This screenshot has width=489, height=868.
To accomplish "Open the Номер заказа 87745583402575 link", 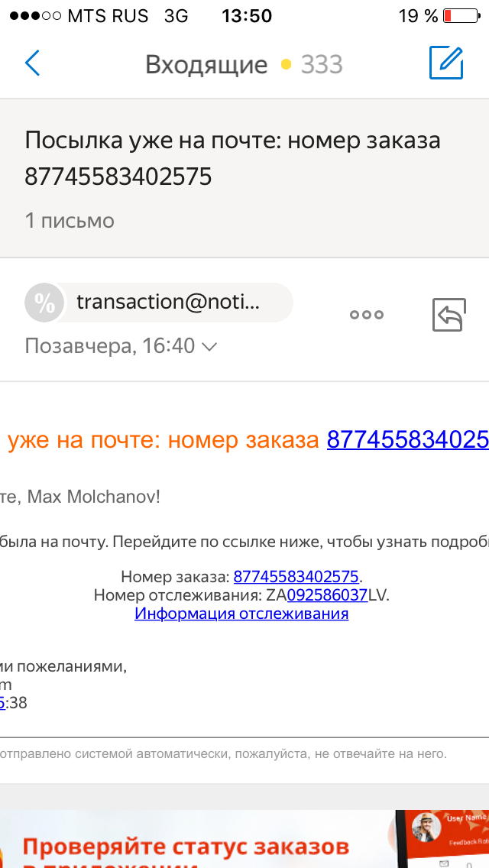I will coord(296,576).
